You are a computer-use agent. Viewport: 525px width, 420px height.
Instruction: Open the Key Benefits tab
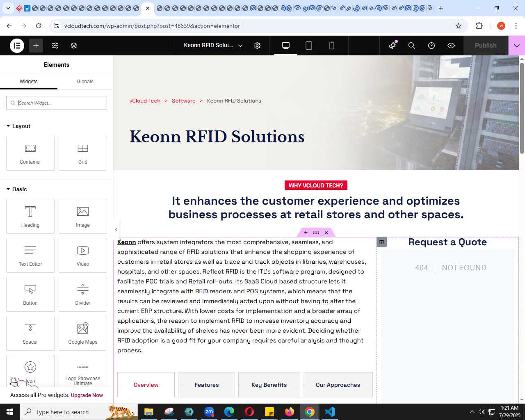click(269, 385)
